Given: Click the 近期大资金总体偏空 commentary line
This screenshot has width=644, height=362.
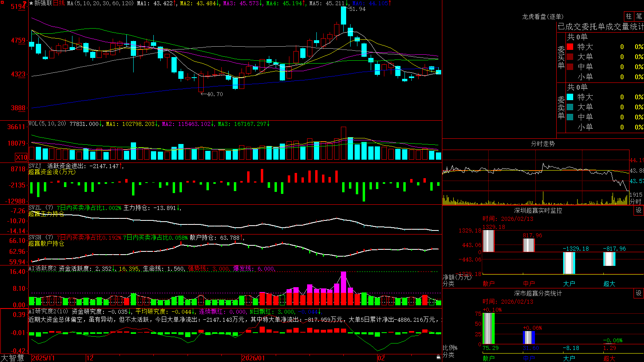Looking at the screenshot, I should pos(235,319).
